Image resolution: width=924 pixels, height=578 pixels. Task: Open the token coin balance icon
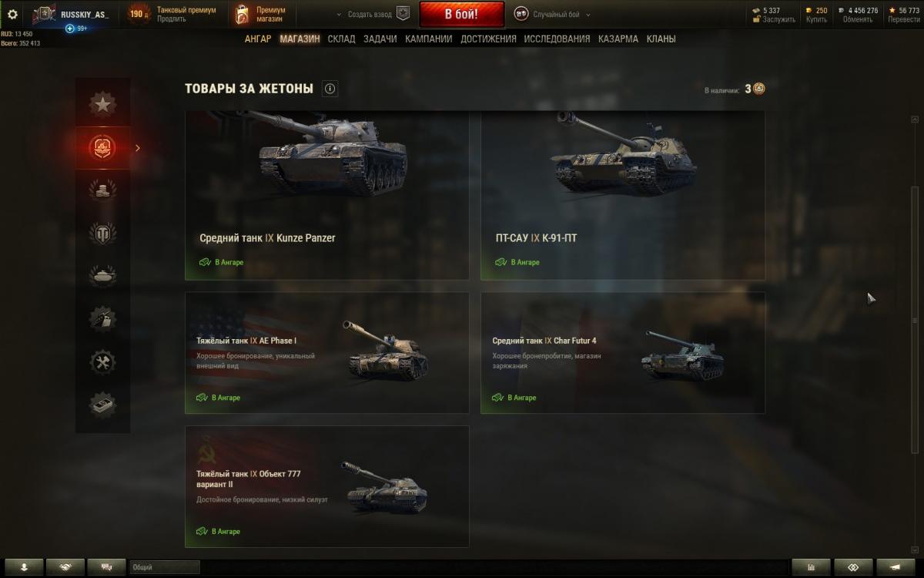759,89
